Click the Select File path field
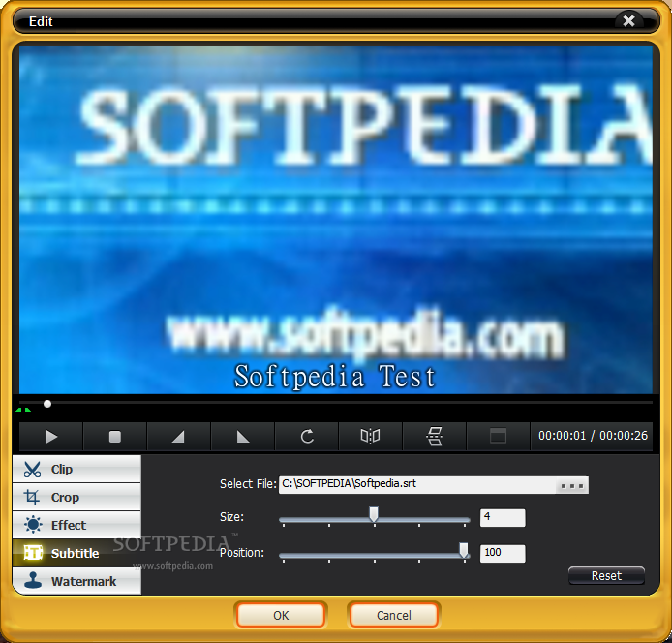 click(x=417, y=485)
